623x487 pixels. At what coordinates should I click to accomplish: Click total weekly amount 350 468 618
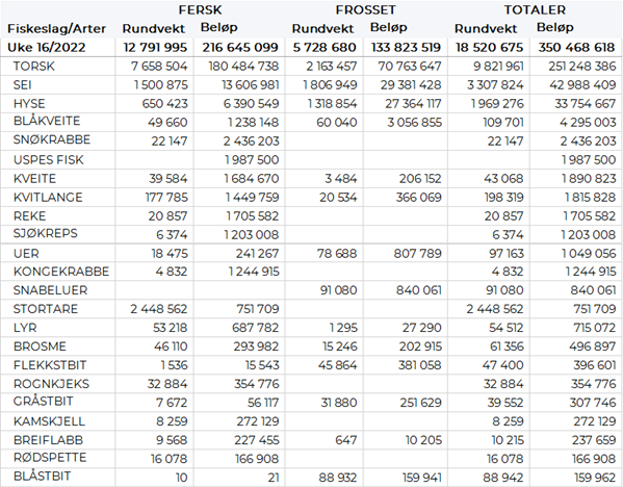click(575, 46)
